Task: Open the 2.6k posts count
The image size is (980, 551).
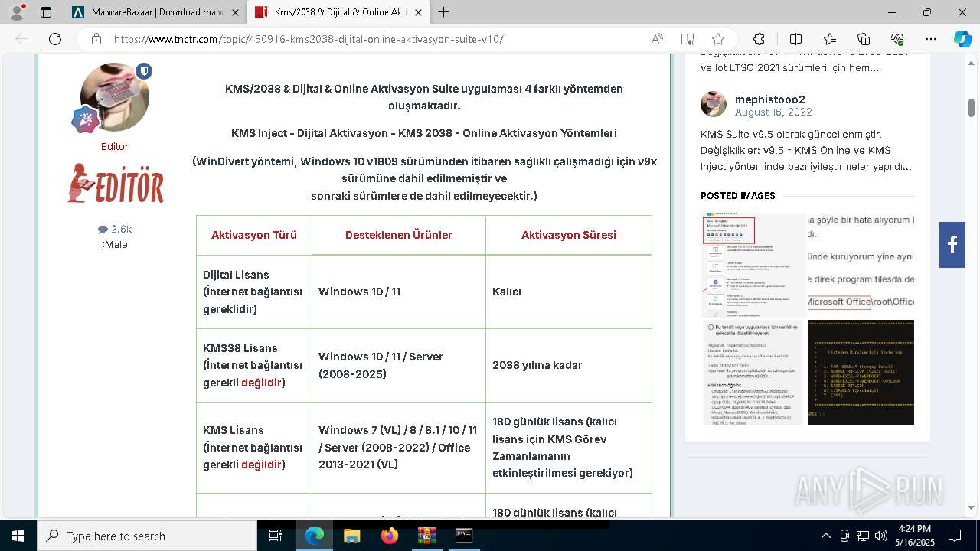Action: click(x=115, y=229)
